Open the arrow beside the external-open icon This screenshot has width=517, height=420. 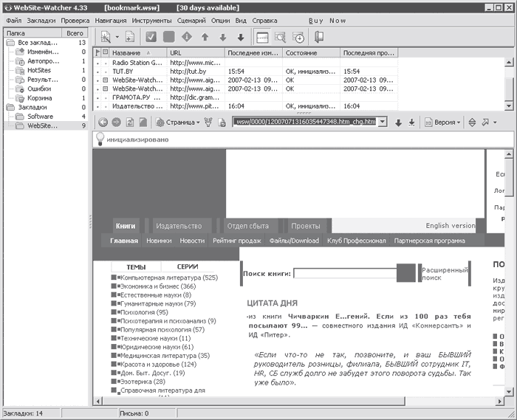495,123
